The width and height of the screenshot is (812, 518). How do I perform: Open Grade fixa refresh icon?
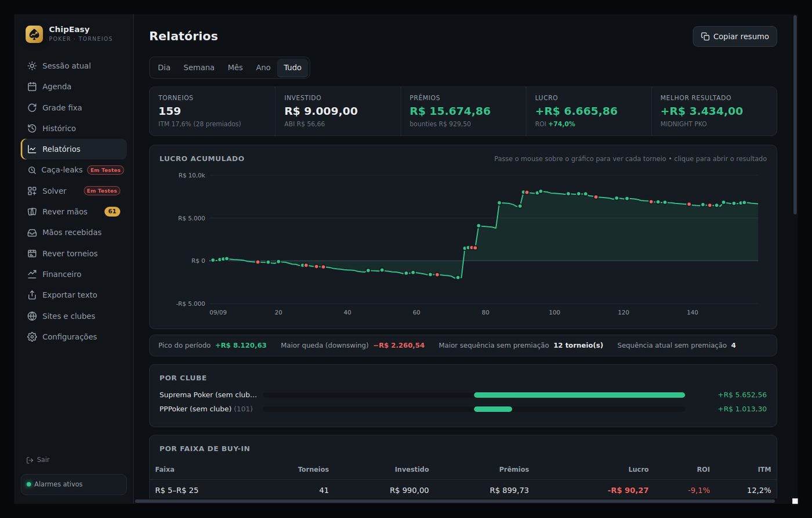[32, 107]
